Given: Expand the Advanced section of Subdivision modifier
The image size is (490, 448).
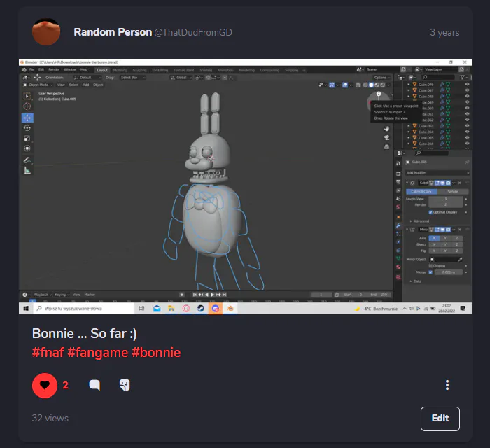Looking at the screenshot, I should pyautogui.click(x=419, y=221).
